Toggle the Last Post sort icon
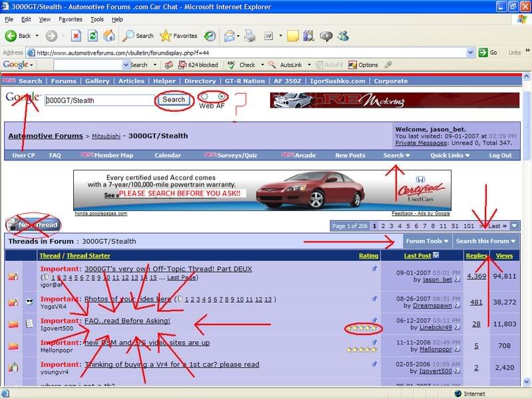The width and height of the screenshot is (532, 399). (436, 255)
